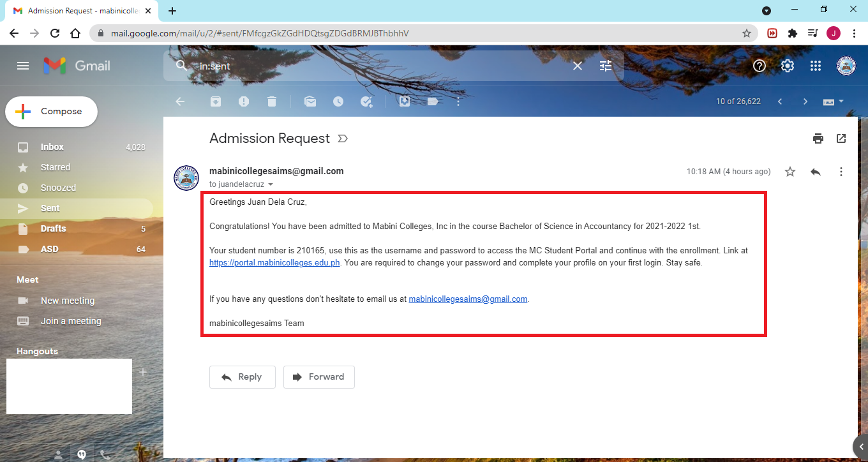Snooze this email with clock icon
868x462 pixels.
[x=338, y=101]
